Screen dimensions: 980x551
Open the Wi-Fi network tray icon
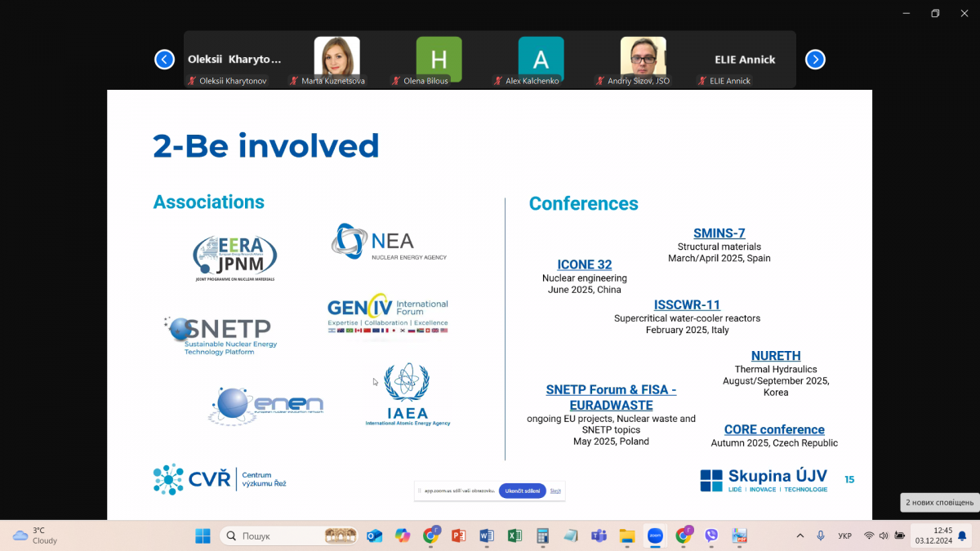(x=869, y=536)
